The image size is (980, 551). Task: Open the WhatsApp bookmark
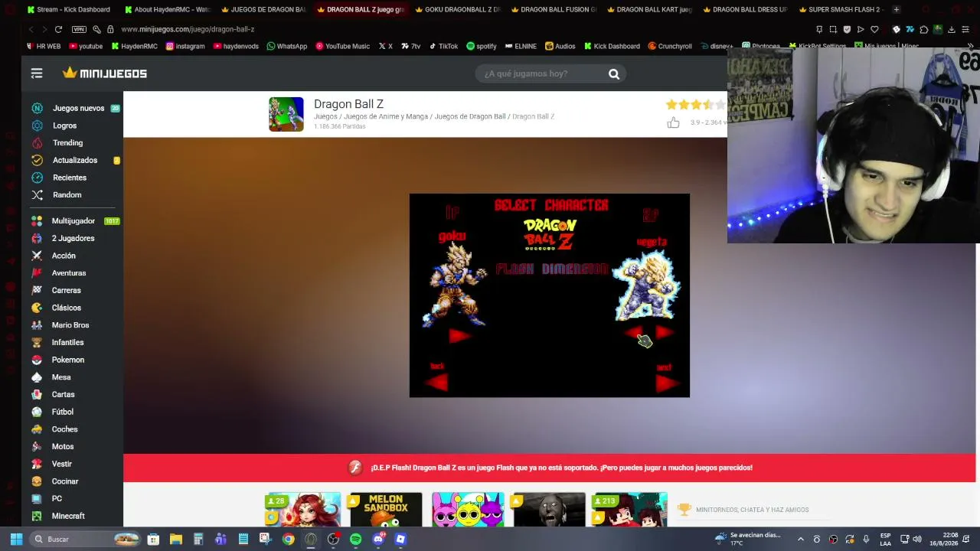[x=286, y=46]
